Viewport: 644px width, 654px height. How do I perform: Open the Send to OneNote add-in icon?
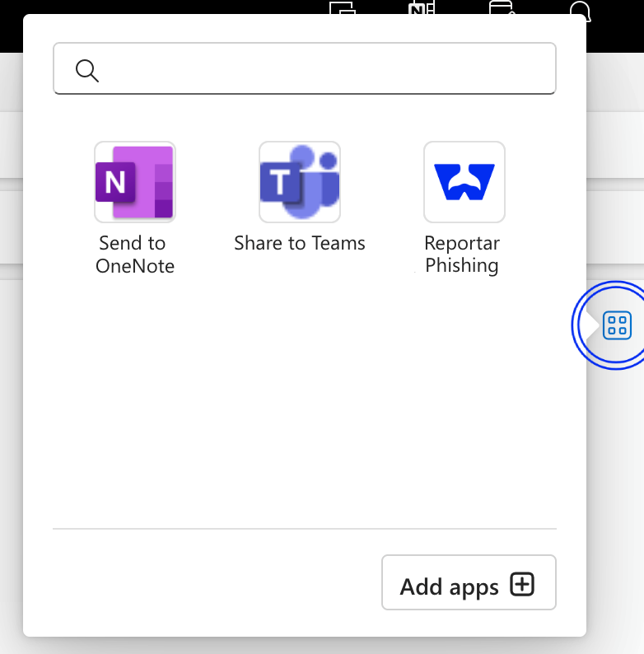[135, 182]
